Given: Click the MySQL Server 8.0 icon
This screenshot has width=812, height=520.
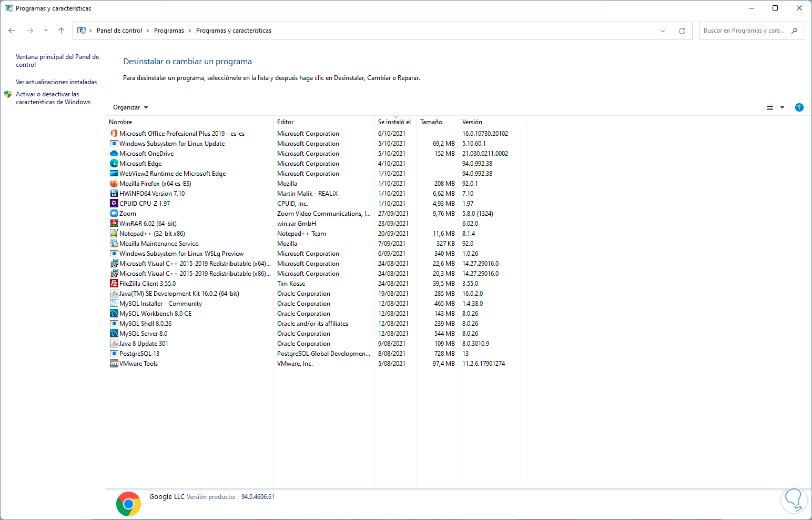Looking at the screenshot, I should point(114,334).
